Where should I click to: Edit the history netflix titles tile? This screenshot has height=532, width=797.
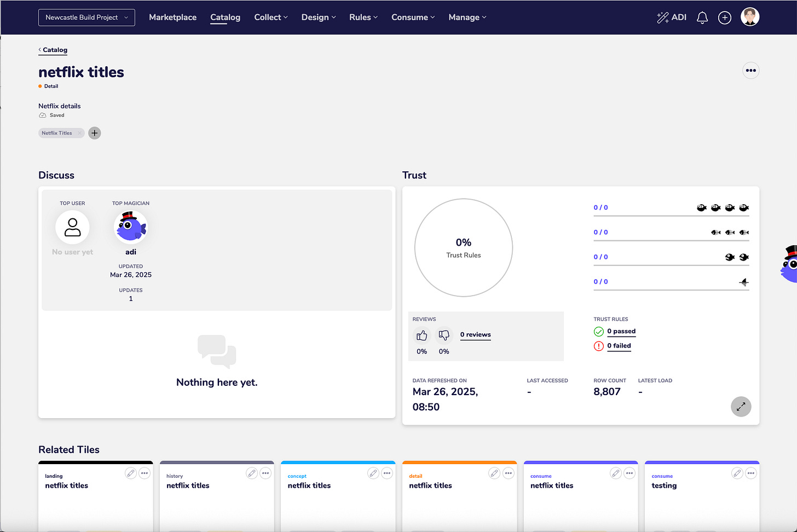(252, 473)
